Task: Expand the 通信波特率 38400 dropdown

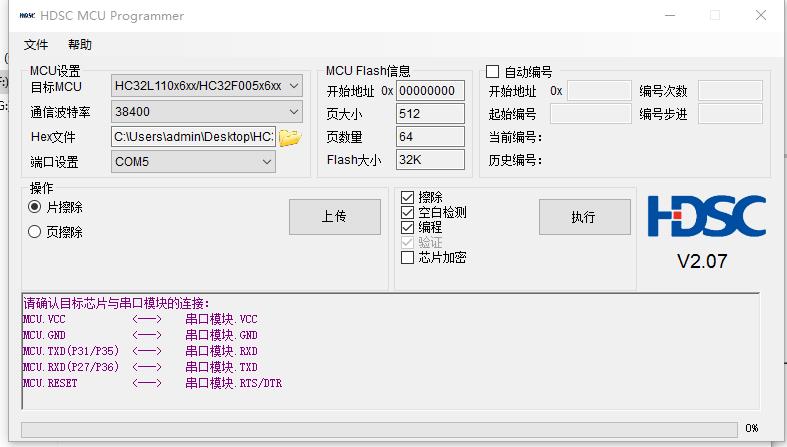Action: (207, 111)
